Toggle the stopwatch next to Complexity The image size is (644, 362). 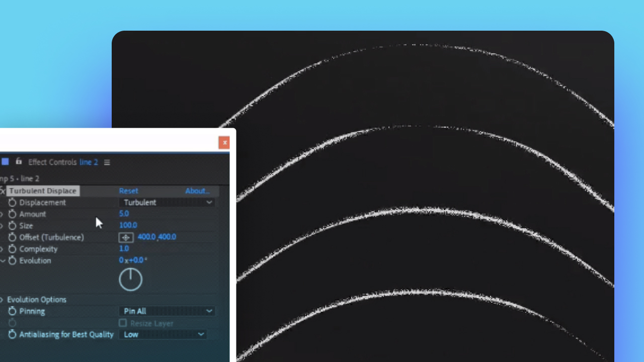coord(12,248)
